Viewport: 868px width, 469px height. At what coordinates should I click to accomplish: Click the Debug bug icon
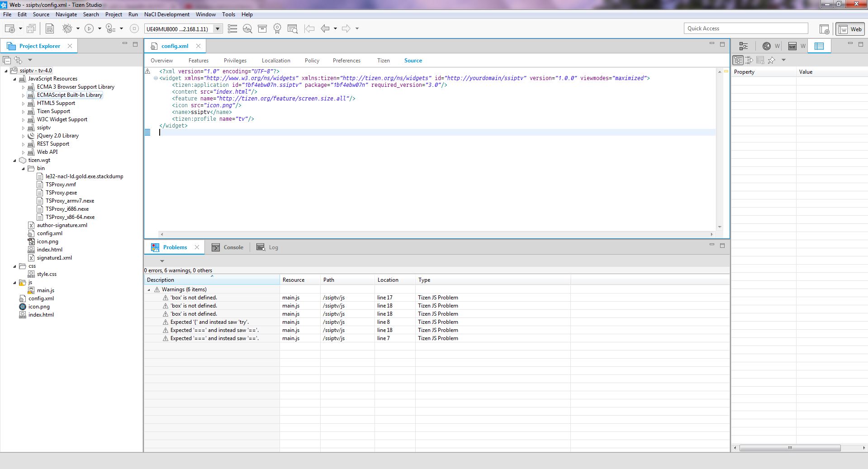(x=67, y=28)
